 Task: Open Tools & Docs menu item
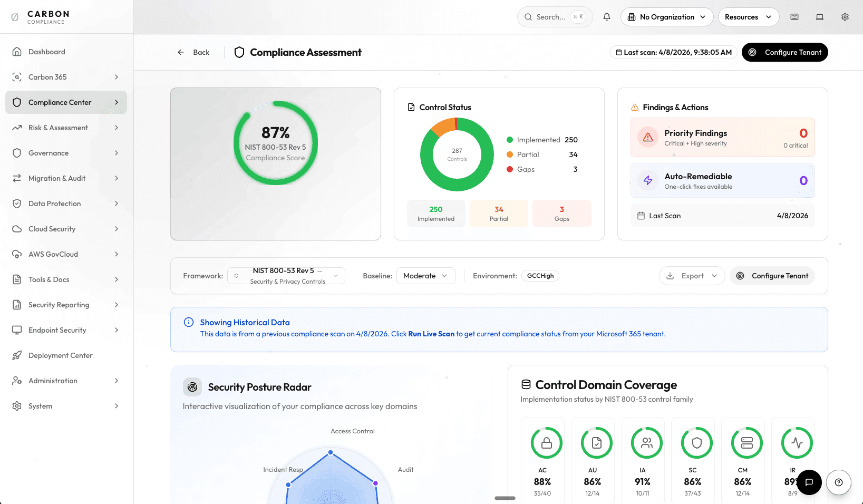coord(66,279)
